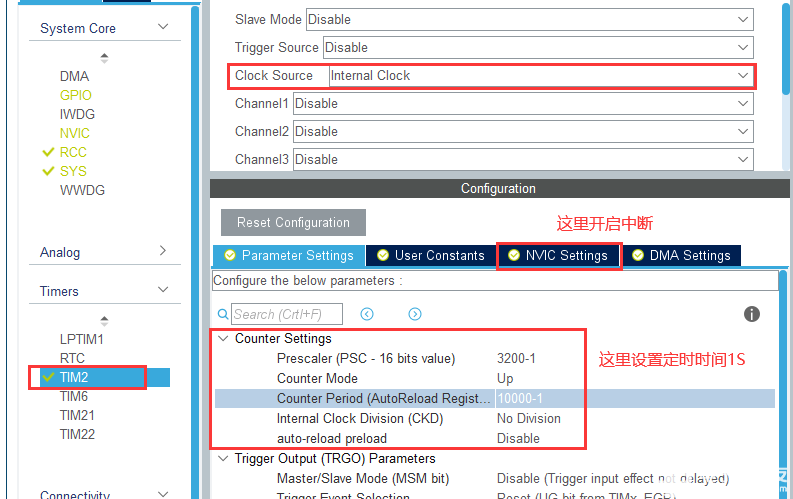
Task: Expand the Analog category
Action: 163,250
